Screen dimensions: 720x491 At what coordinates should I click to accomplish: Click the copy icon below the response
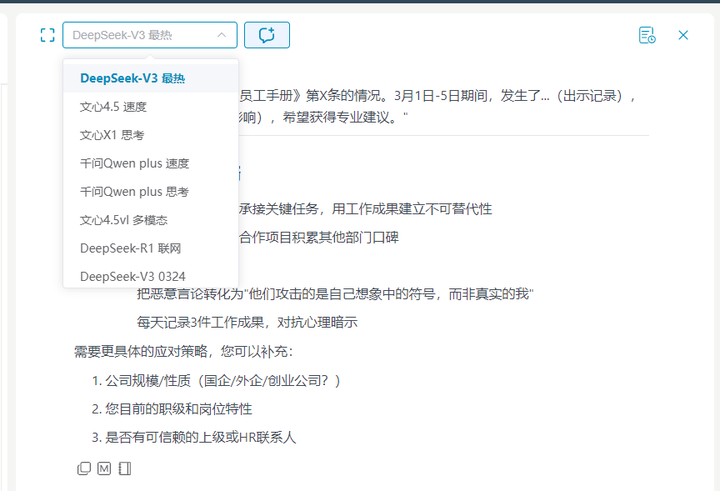point(84,468)
